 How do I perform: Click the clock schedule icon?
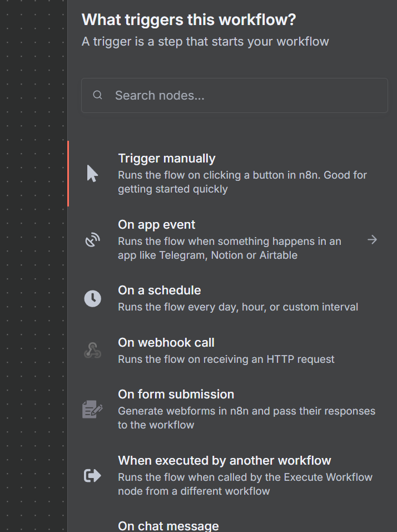click(92, 298)
